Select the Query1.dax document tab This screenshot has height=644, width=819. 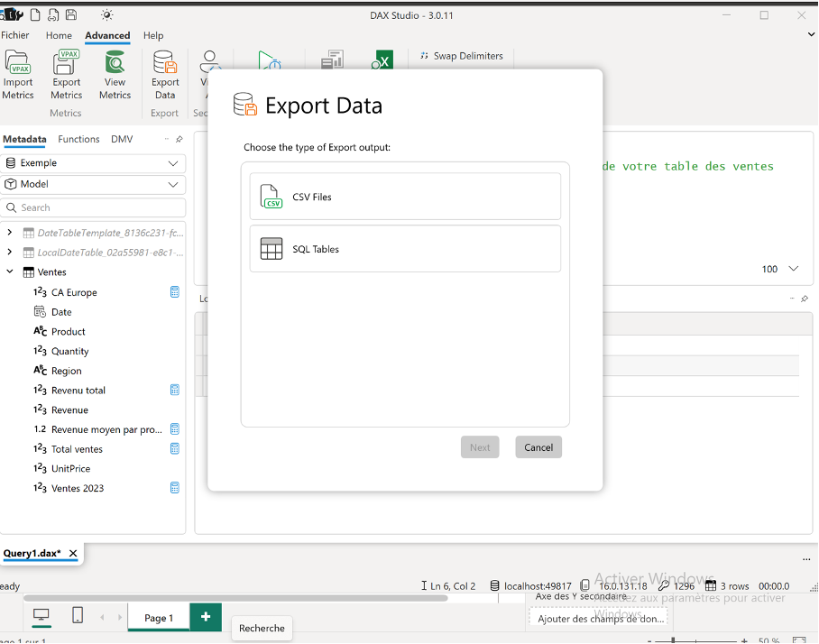click(x=32, y=553)
